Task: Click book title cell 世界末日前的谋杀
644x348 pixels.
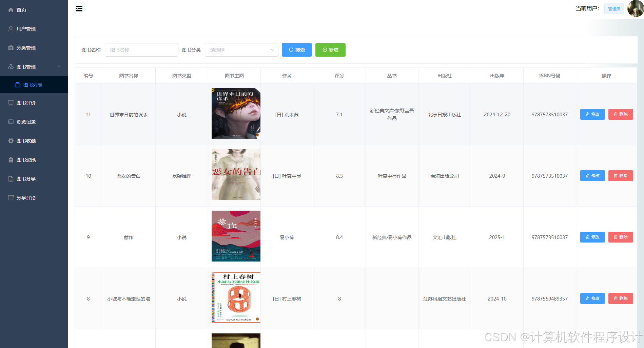Action: 129,115
